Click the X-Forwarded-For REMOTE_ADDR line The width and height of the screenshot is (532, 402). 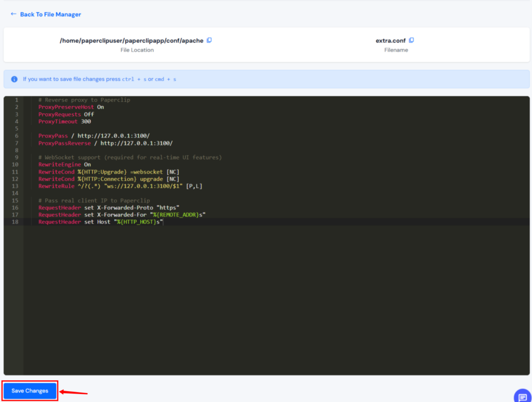(x=122, y=215)
